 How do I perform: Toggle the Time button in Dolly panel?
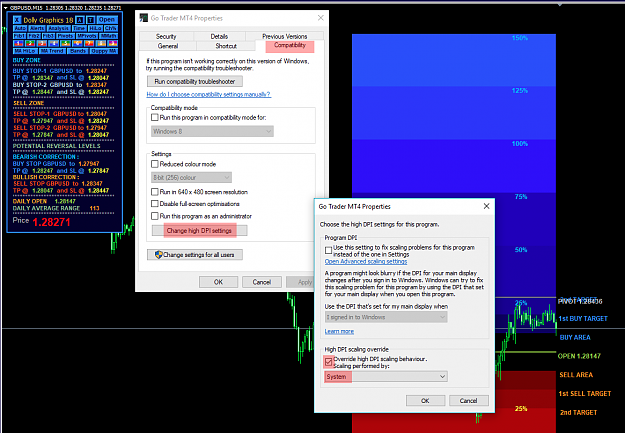(79, 28)
